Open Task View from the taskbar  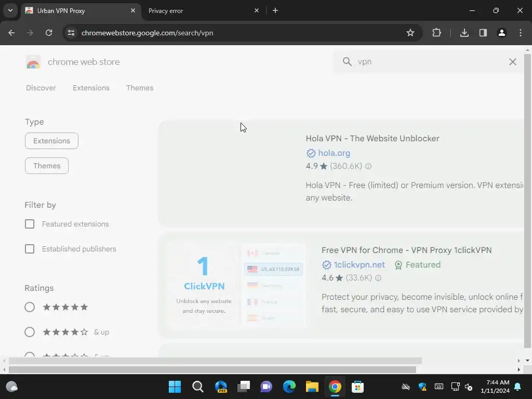coord(244,387)
